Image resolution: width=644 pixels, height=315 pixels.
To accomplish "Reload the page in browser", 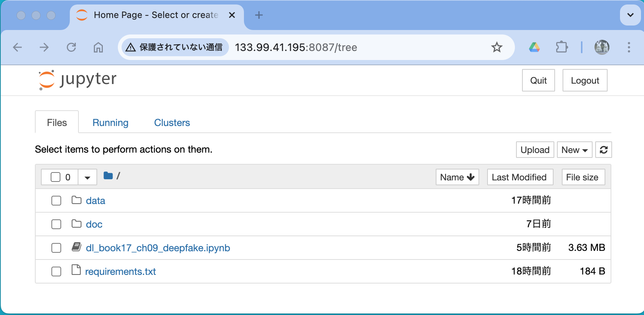I will coord(71,47).
